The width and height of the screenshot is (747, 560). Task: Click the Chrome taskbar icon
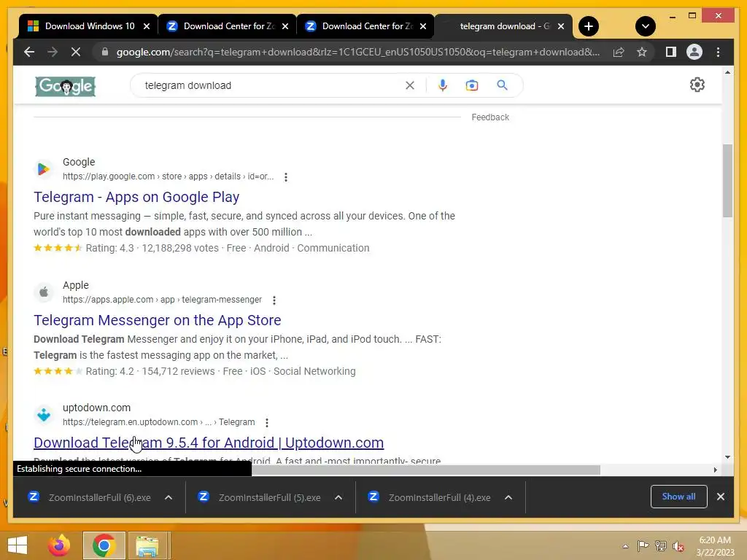click(x=104, y=545)
